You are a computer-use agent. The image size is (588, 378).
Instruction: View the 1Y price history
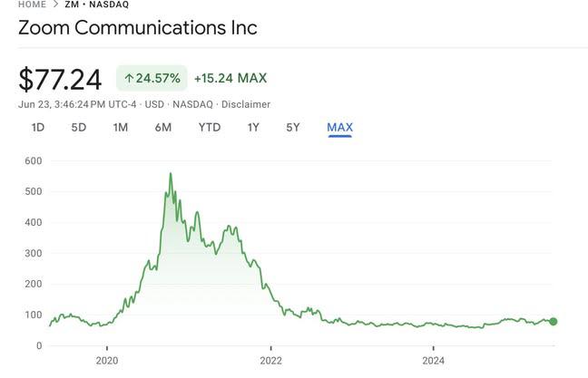[x=253, y=128]
